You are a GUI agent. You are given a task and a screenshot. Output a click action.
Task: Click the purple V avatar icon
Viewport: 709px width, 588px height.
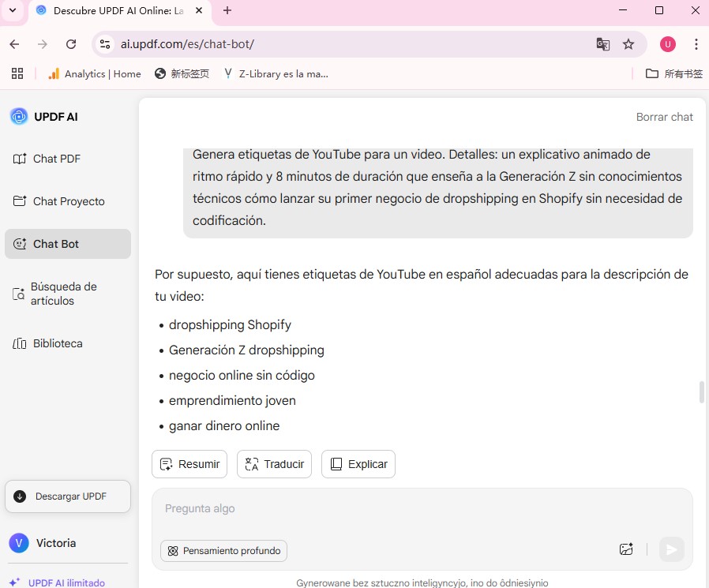tap(19, 543)
